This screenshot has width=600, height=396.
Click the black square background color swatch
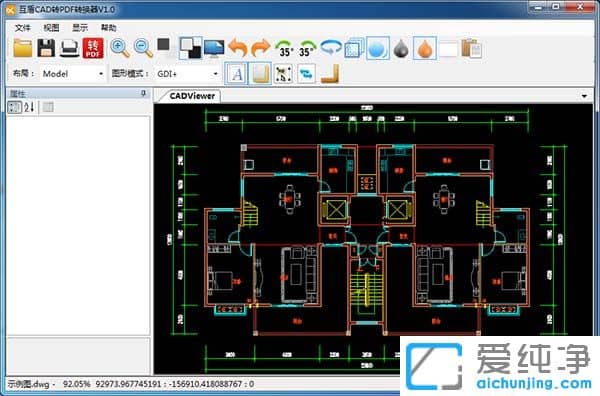coord(163,44)
